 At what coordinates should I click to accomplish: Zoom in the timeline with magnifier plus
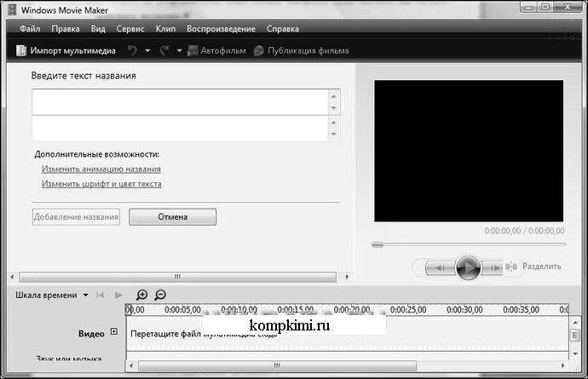(141, 296)
